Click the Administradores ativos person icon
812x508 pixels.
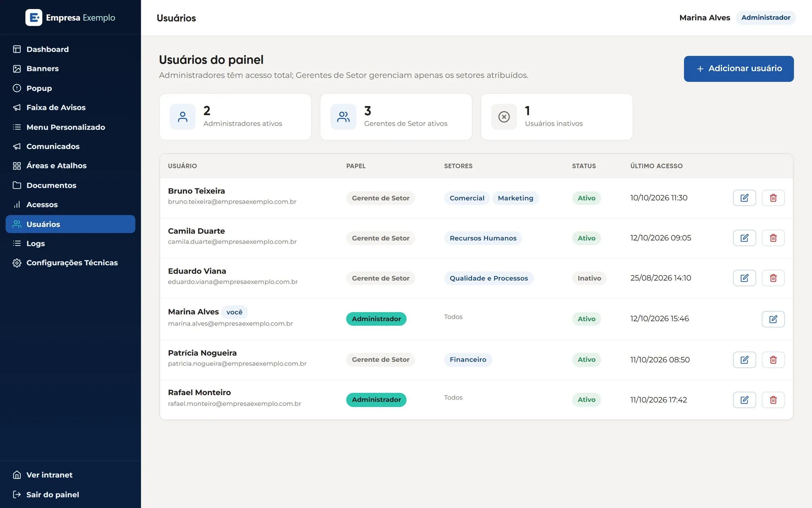(183, 117)
